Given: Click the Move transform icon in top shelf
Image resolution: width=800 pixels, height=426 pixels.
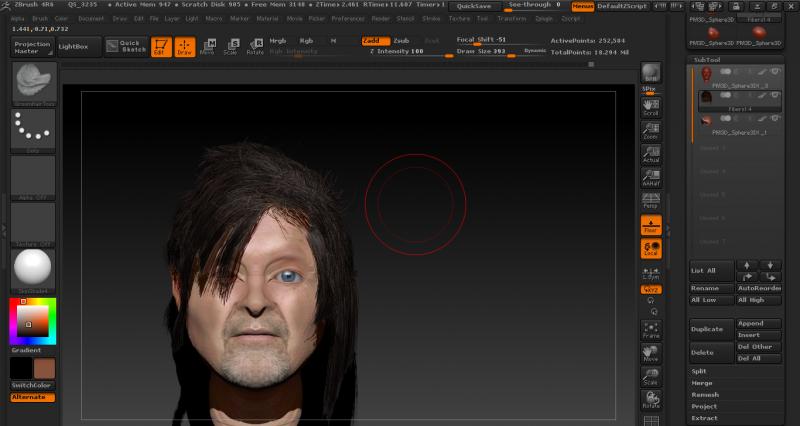Looking at the screenshot, I should (207, 46).
